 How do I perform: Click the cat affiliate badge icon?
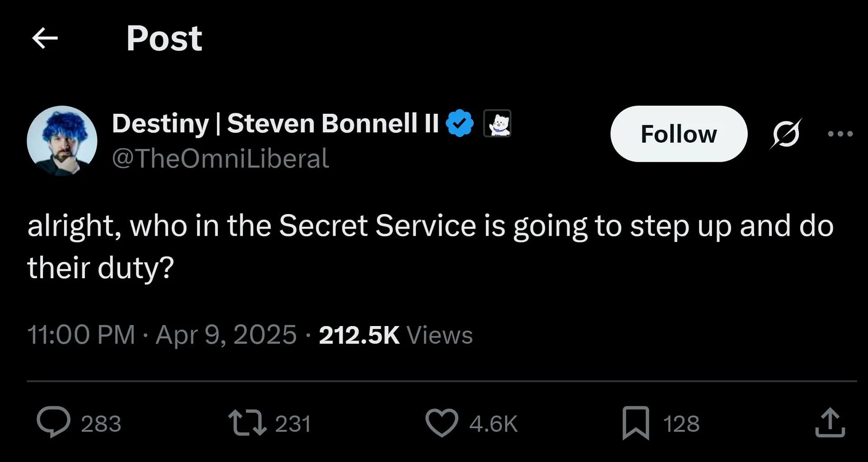click(497, 123)
